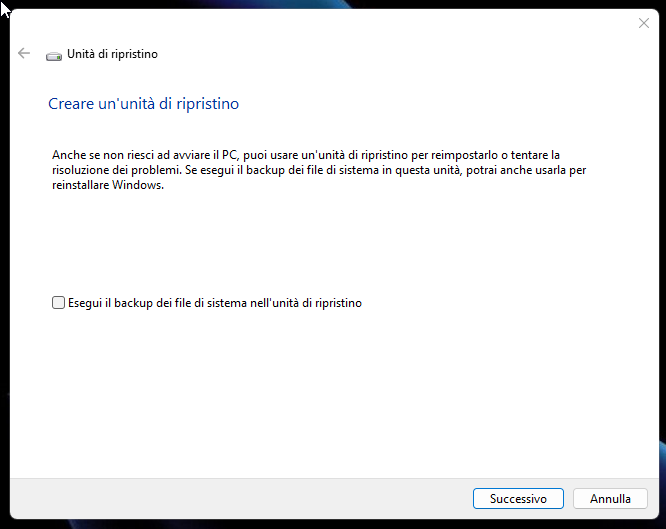Click the 'Creare un'unità di ripristino' heading
The width and height of the screenshot is (666, 529).
coord(143,103)
